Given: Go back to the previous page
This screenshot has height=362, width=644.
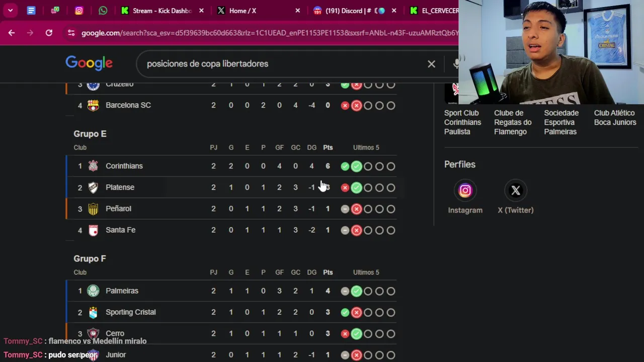Looking at the screenshot, I should point(12,33).
